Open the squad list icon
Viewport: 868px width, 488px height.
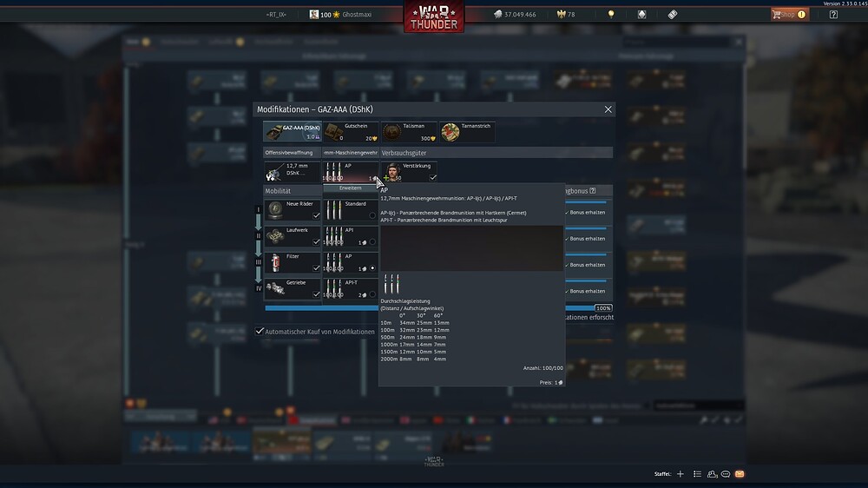[697, 474]
